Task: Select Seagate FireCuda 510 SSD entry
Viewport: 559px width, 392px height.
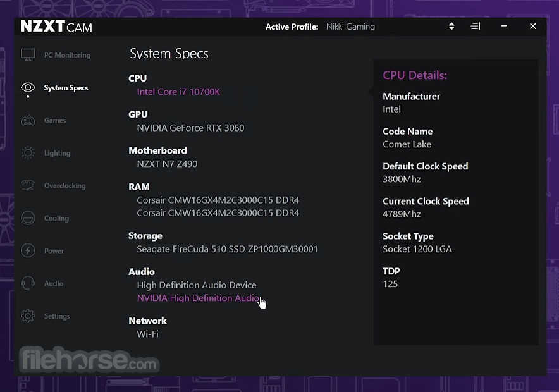Action: [x=227, y=249]
